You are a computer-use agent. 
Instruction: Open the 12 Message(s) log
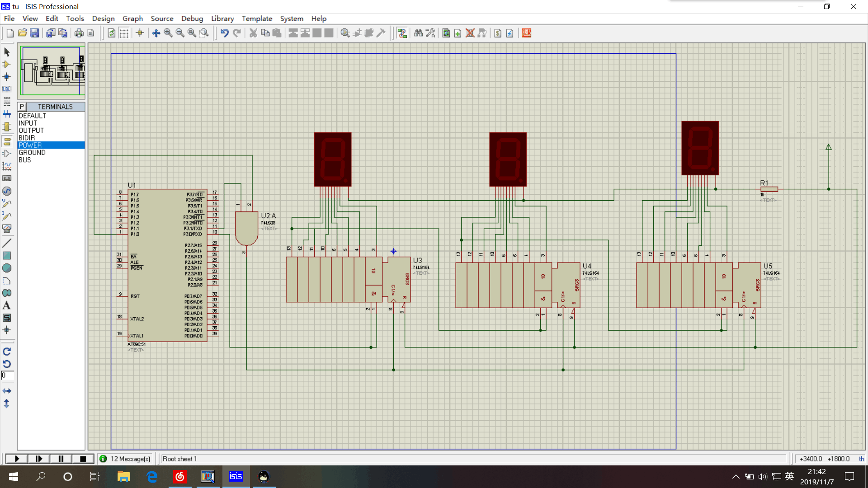coord(125,459)
